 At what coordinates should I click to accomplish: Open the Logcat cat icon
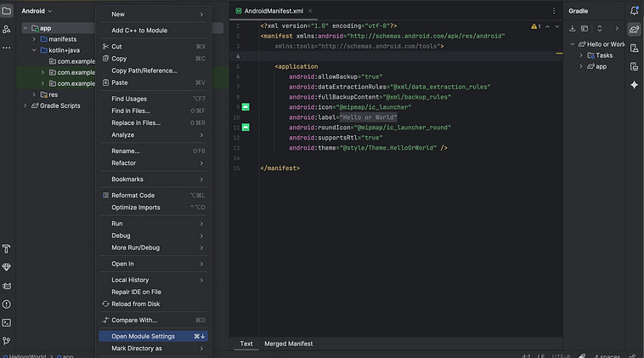pyautogui.click(x=7, y=286)
